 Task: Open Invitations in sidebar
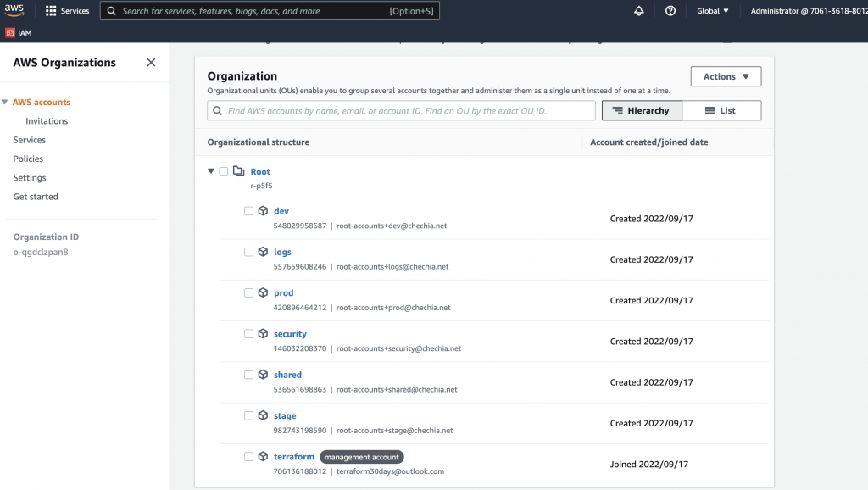(x=47, y=120)
